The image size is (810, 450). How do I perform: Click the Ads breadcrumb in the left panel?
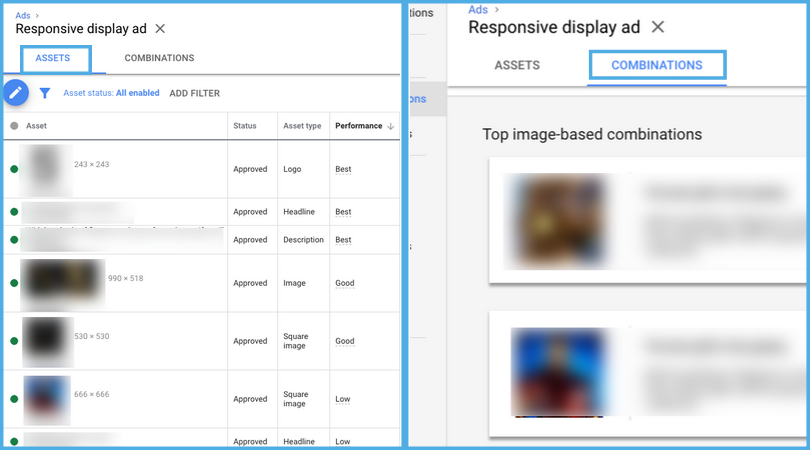click(22, 15)
